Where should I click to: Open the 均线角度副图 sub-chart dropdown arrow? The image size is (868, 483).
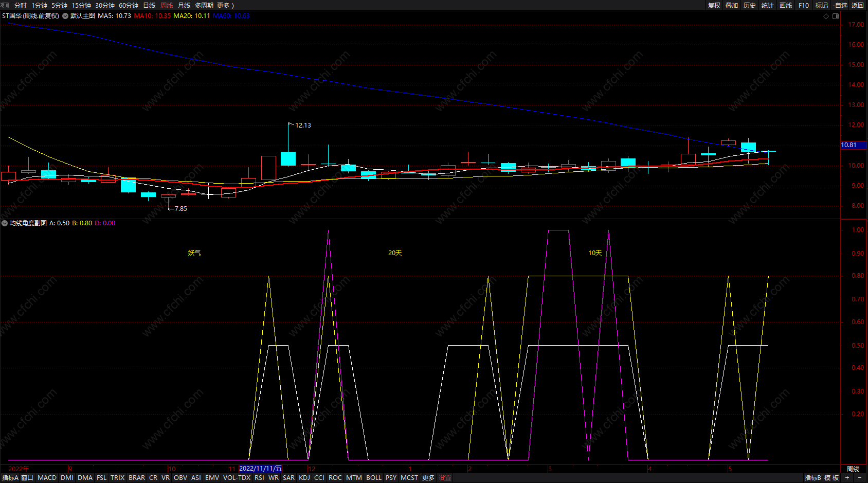pos(5,223)
